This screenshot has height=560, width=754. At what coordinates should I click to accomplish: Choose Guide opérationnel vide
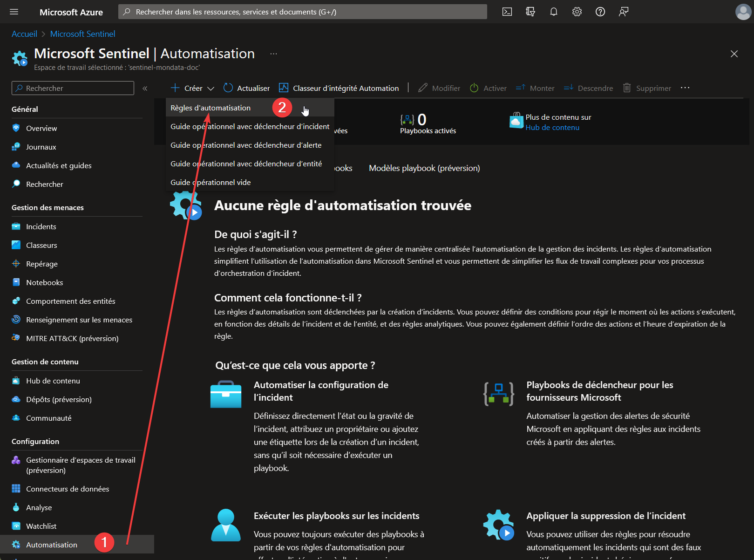250,182
